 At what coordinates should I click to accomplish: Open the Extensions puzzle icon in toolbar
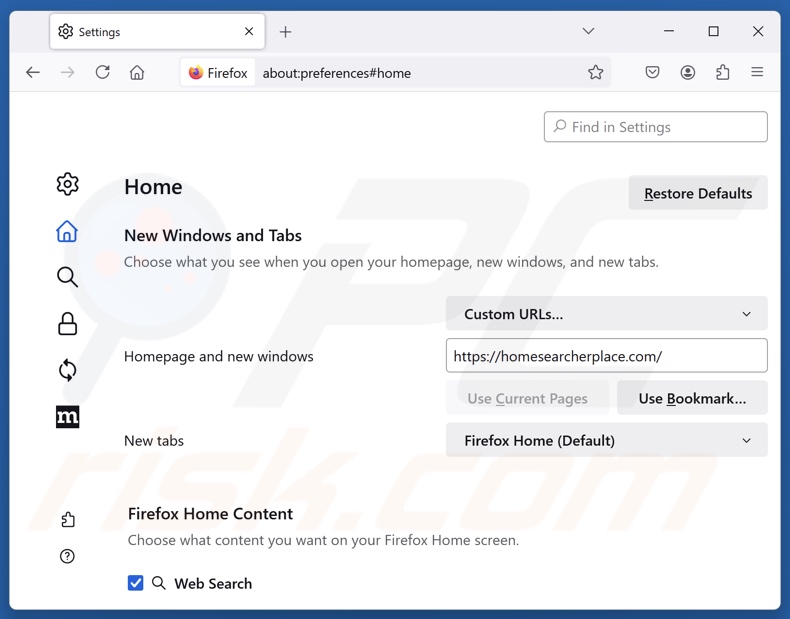coord(722,73)
